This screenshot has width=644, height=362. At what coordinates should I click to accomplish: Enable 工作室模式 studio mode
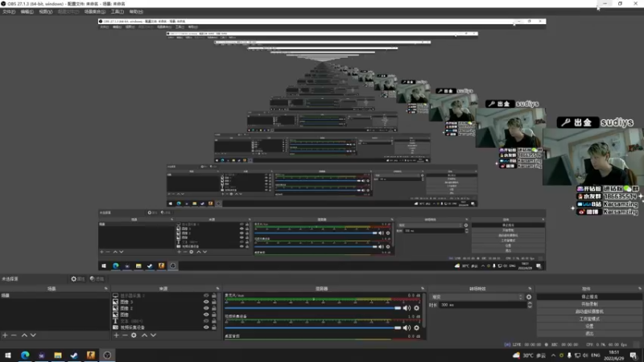(589, 319)
